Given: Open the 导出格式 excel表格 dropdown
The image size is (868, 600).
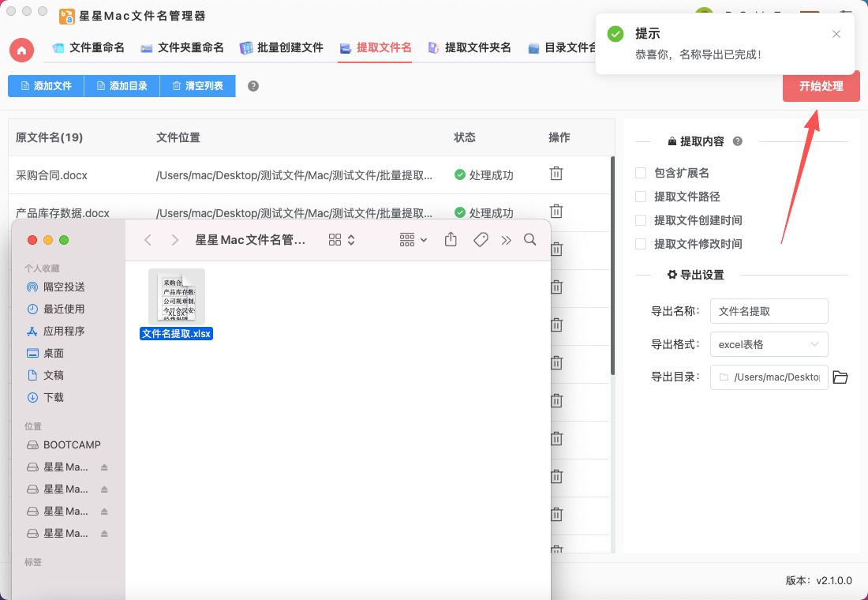Looking at the screenshot, I should pyautogui.click(x=769, y=344).
